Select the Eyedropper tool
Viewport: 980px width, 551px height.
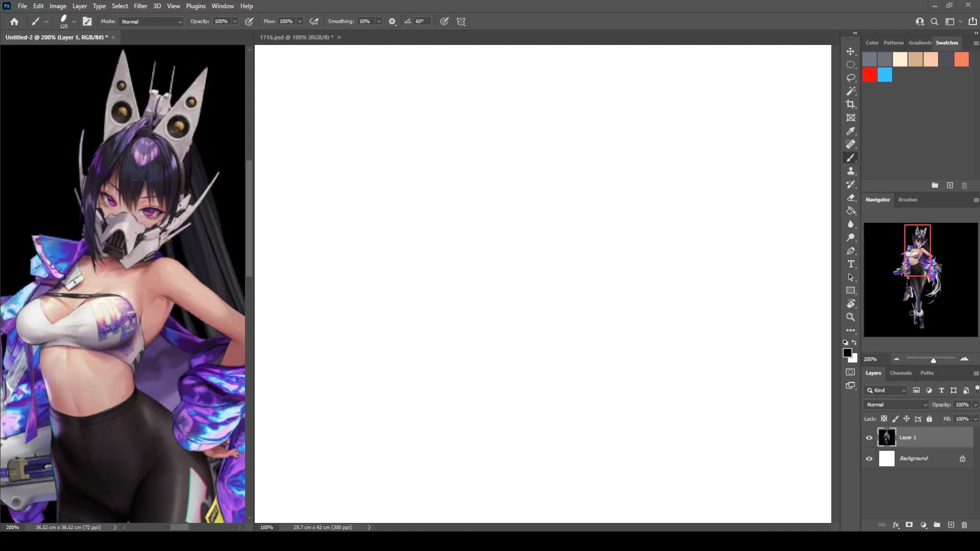point(850,131)
